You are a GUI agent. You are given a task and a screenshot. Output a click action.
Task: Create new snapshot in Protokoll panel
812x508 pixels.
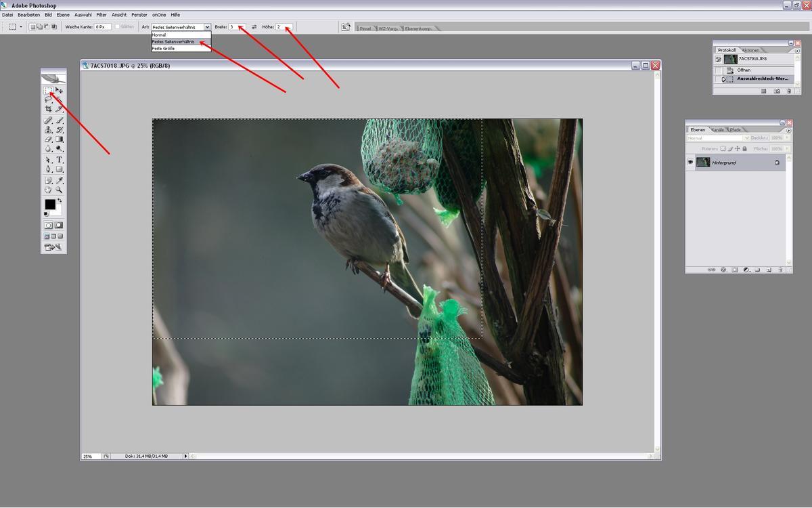(x=777, y=91)
